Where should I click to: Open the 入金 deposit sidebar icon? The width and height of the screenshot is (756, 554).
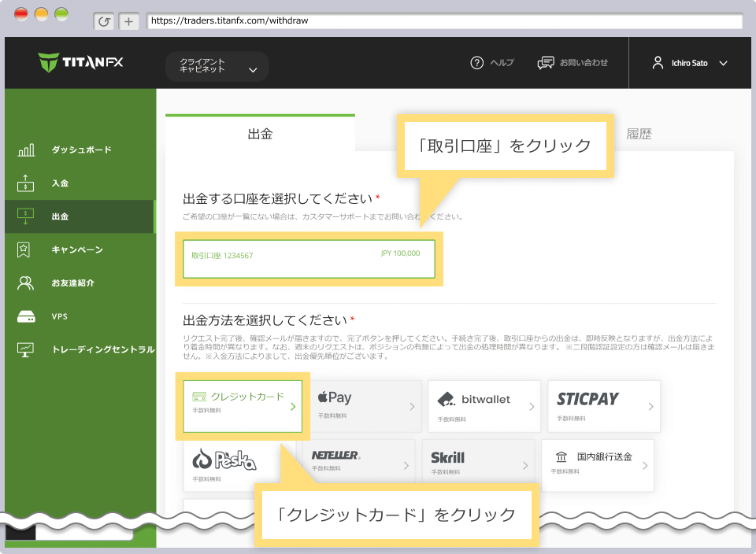[x=25, y=183]
